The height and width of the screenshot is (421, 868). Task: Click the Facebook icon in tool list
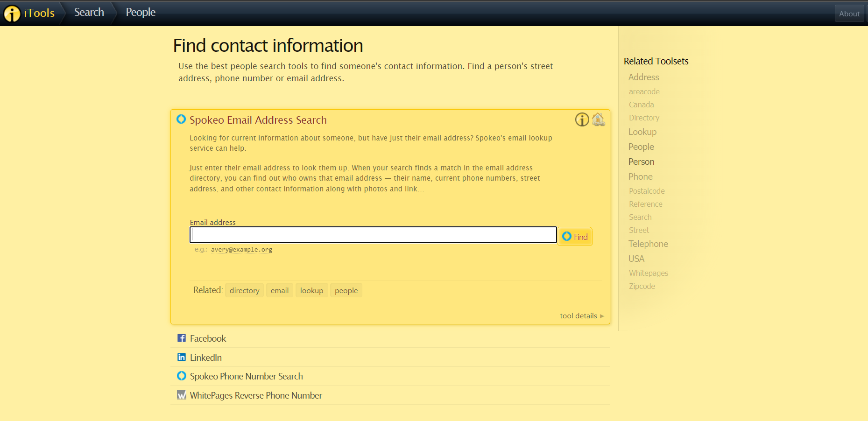(x=182, y=338)
